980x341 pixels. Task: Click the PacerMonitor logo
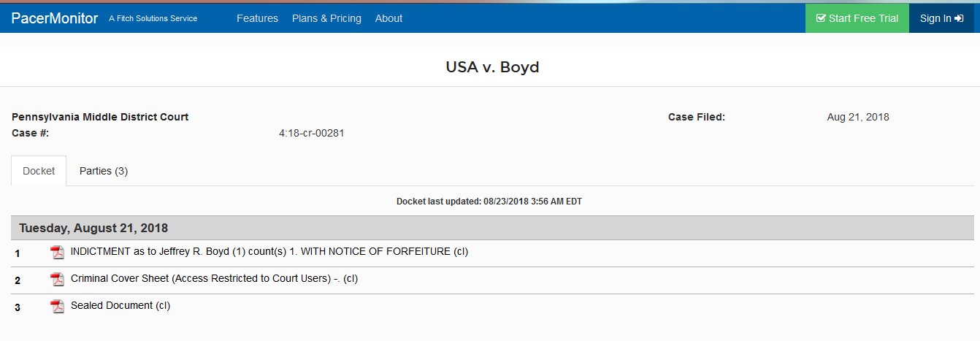55,18
